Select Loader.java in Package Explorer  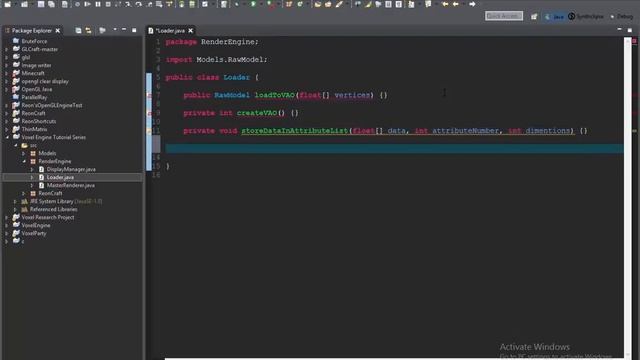pos(60,178)
